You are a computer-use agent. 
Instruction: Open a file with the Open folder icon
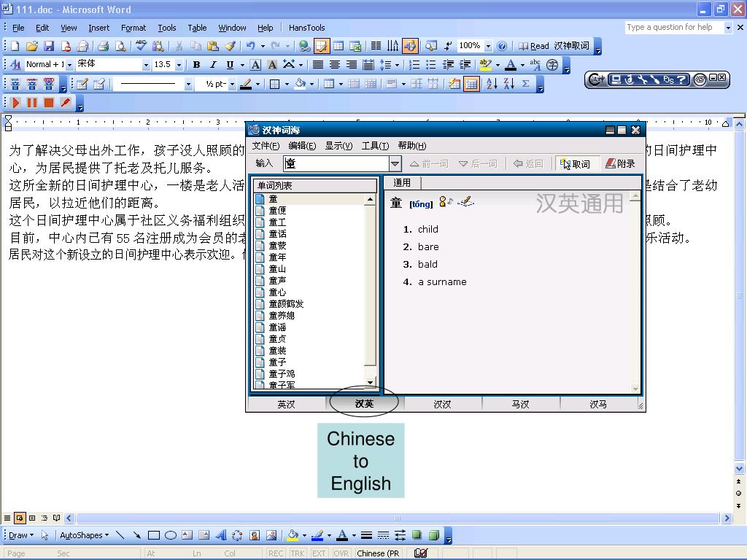click(31, 46)
